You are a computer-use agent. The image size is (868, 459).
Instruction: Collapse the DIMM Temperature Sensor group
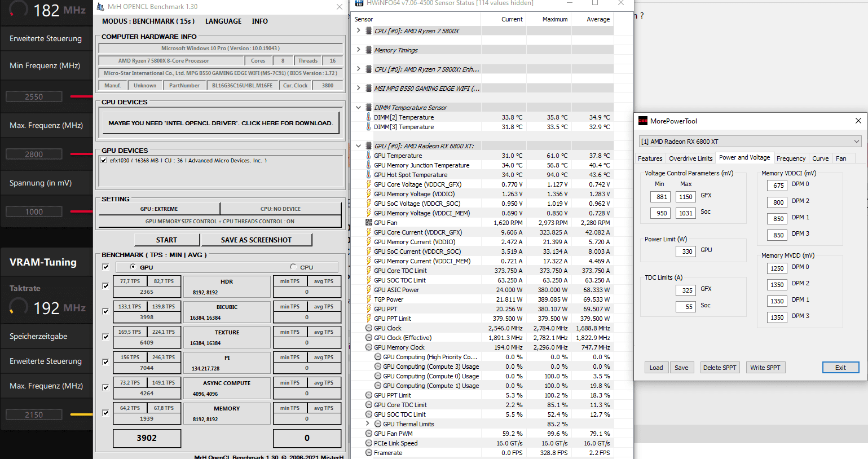point(358,107)
